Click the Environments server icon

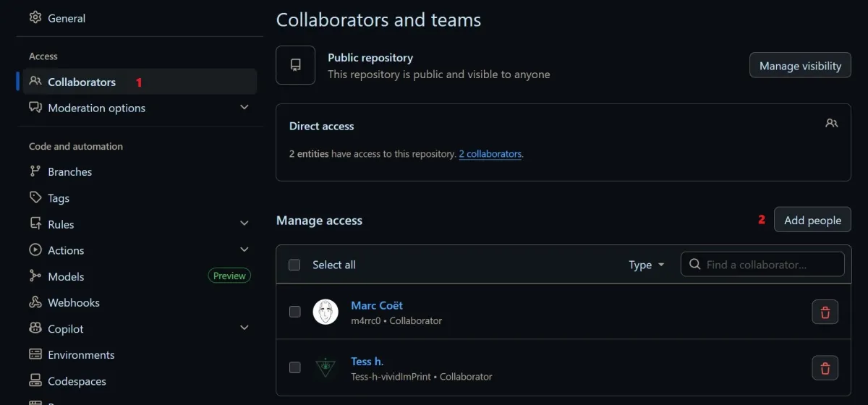click(x=35, y=354)
